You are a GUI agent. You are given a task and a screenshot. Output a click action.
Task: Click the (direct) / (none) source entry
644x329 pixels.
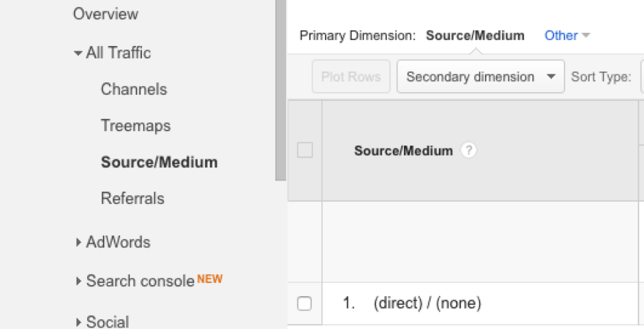(x=427, y=304)
